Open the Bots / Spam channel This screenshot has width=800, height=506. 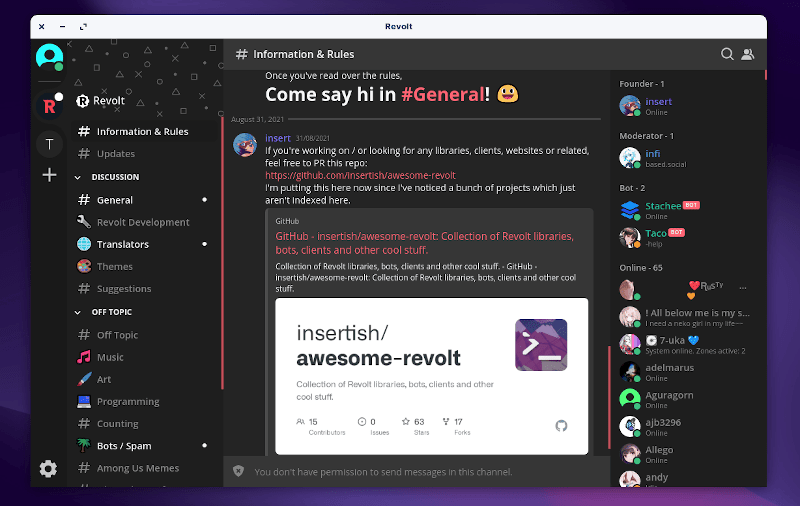pos(124,445)
